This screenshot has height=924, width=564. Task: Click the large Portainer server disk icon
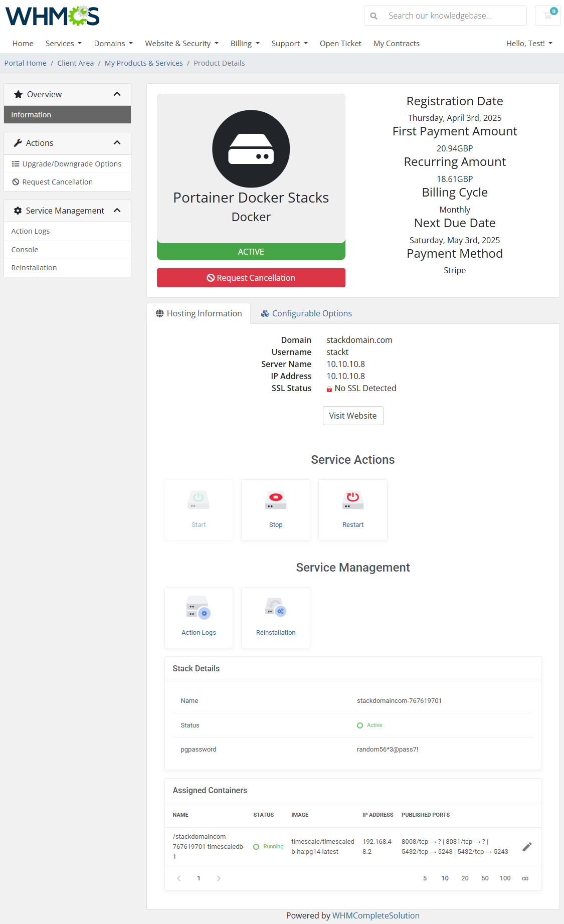pyautogui.click(x=251, y=149)
